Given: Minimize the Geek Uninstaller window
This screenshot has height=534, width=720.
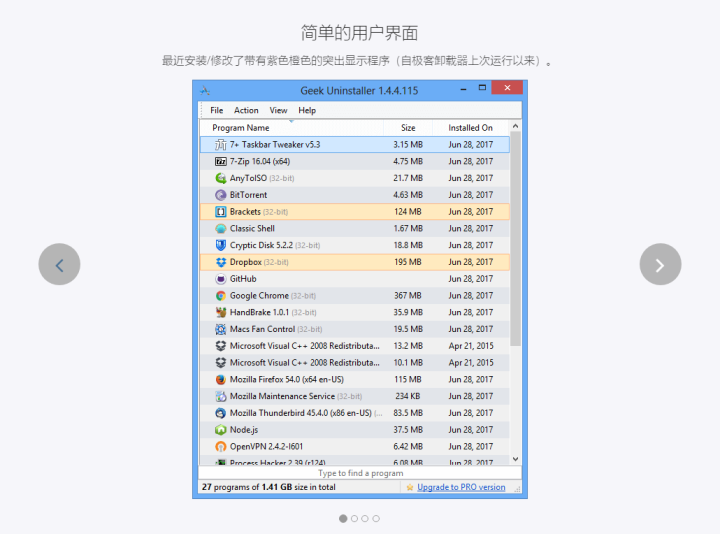Looking at the screenshot, I should 463,88.
